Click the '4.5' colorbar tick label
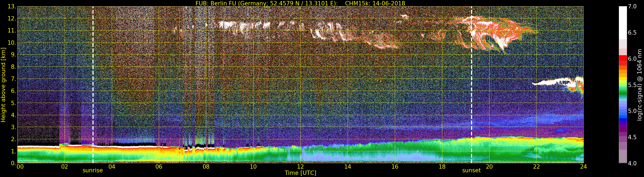Image resolution: width=644 pixels, height=177 pixels. pyautogui.click(x=632, y=137)
